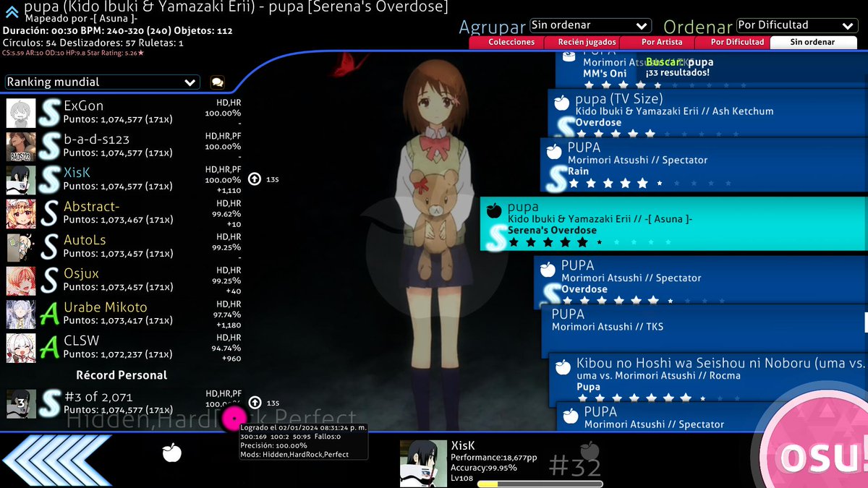Screen dimensions: 868x488
Task: Click the faded apple icon above rank #32
Action: (590, 451)
